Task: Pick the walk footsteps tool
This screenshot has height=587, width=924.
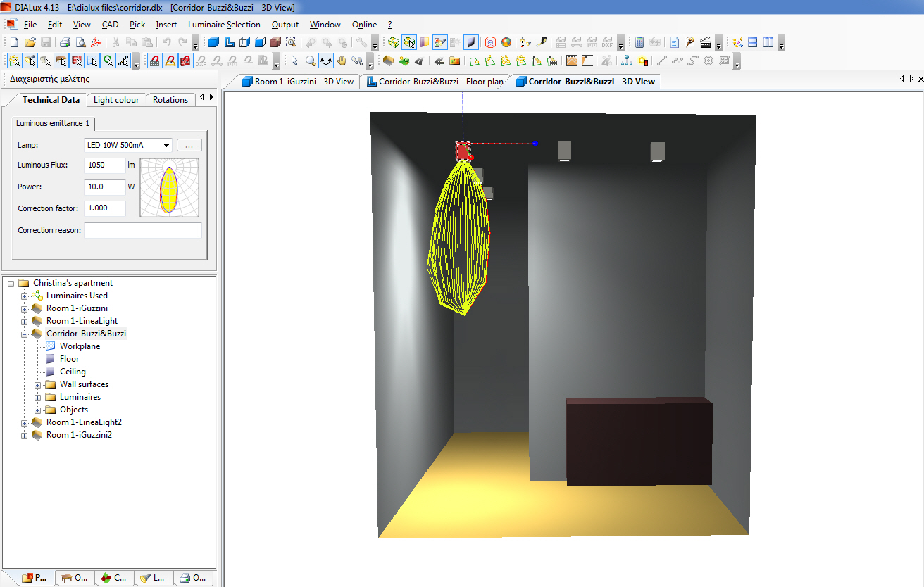Action: point(357,61)
